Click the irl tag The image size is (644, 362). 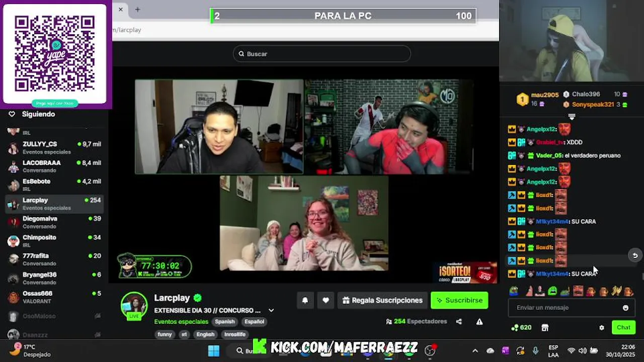pyautogui.click(x=184, y=334)
